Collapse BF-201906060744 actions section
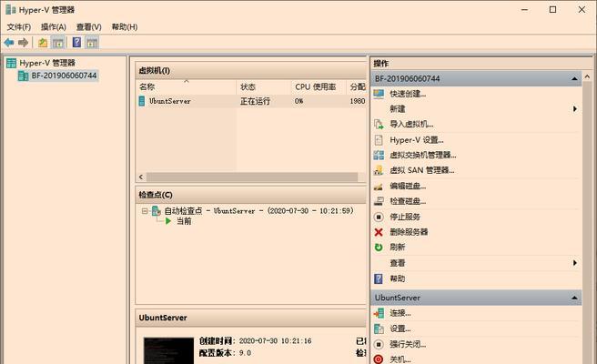 pyautogui.click(x=574, y=79)
